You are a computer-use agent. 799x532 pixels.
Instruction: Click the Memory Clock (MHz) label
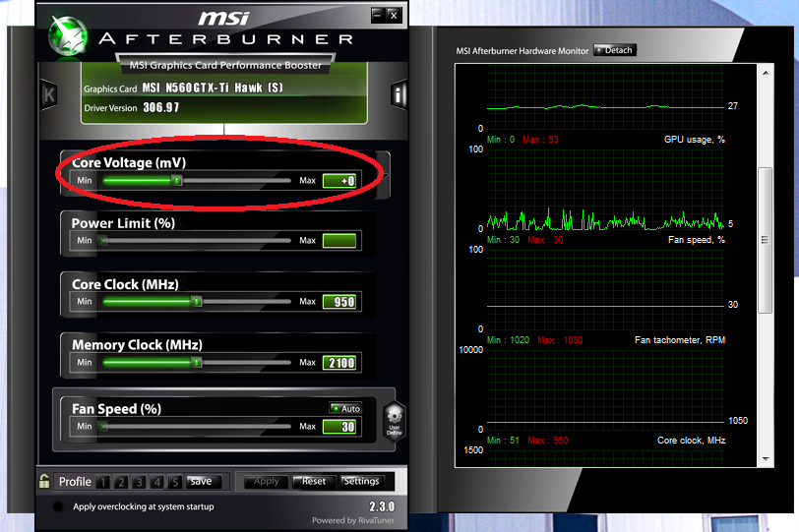tap(137, 344)
